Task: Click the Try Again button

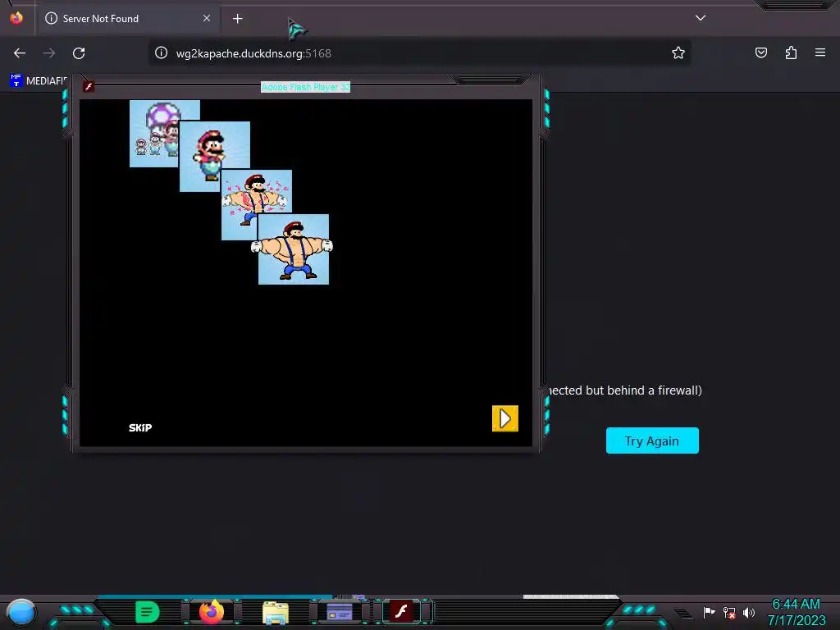Action: tap(652, 441)
